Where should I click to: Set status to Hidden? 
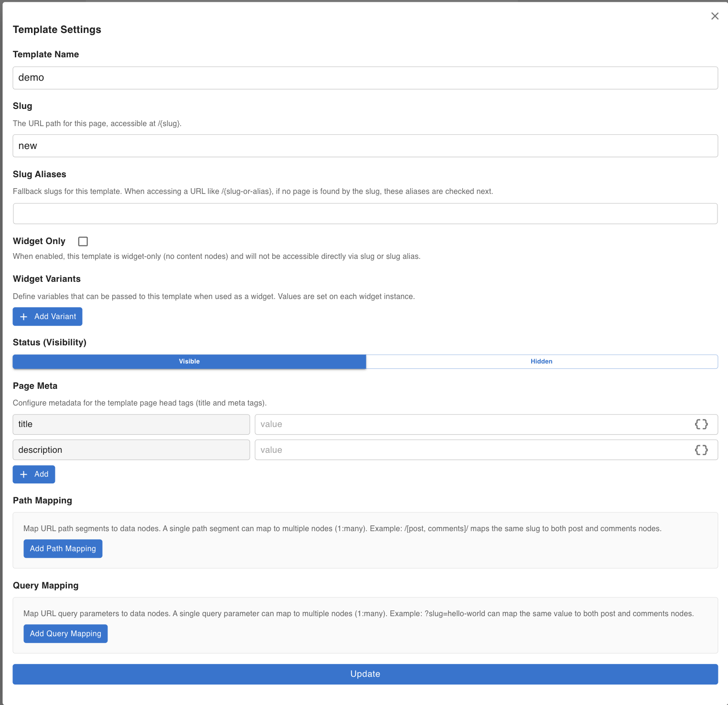click(x=541, y=362)
